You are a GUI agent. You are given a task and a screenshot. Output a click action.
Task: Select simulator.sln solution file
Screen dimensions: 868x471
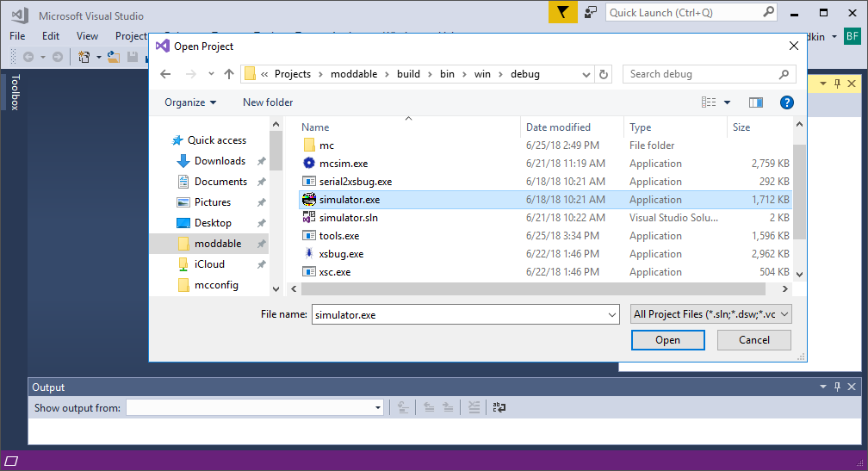coord(545,218)
